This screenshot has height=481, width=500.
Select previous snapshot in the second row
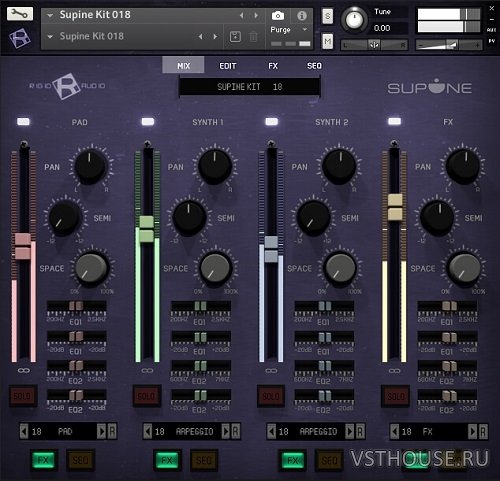[200, 37]
